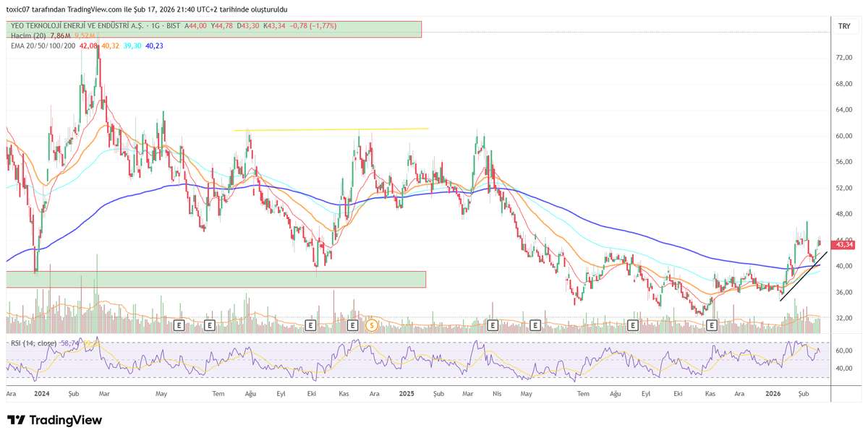Click the Hacim (20) volume indicator legend

[27, 35]
